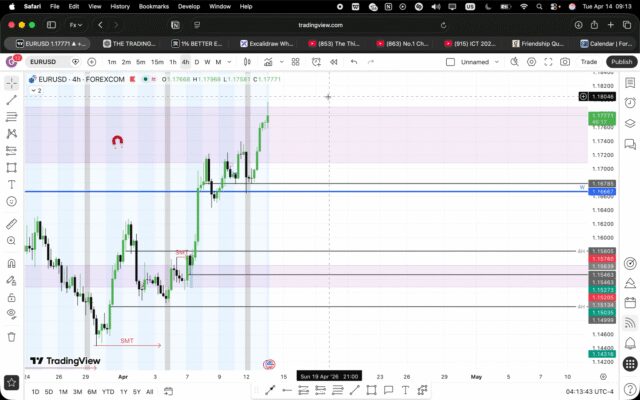Expand the indicator legend chevron showing 2

(x=33, y=90)
